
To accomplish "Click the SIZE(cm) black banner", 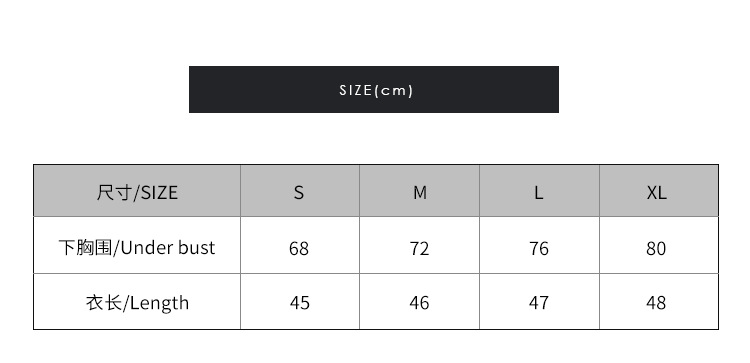I will (374, 89).
